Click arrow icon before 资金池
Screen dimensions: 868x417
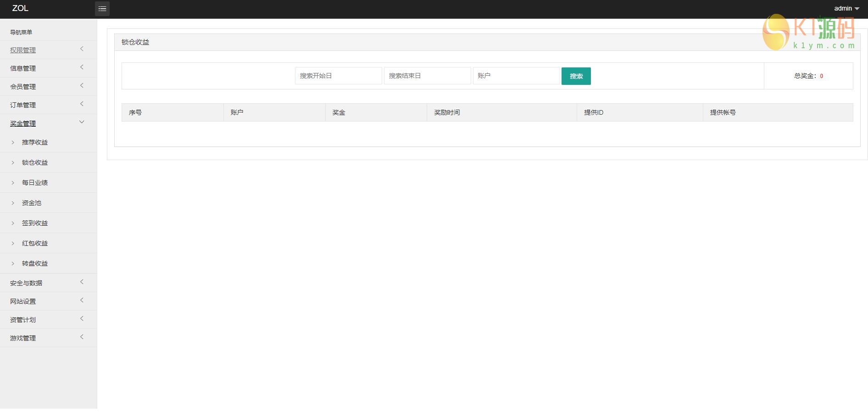(x=13, y=203)
